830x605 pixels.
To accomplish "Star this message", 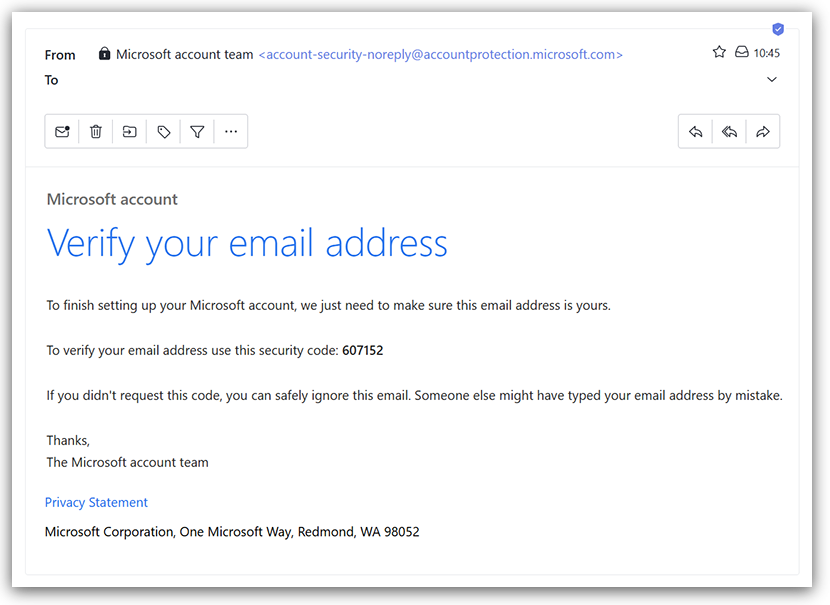I will pyautogui.click(x=719, y=52).
